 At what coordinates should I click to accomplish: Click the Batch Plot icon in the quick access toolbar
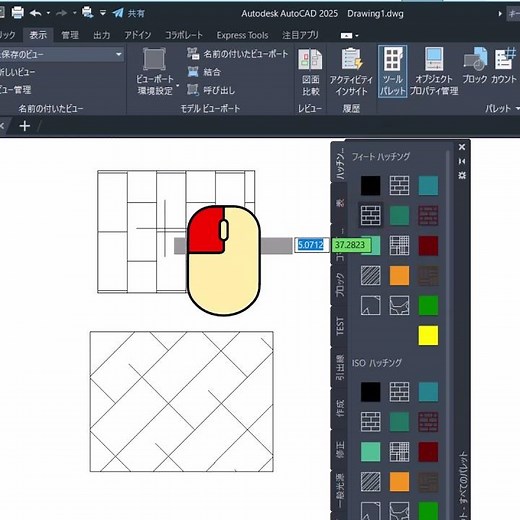point(87,13)
